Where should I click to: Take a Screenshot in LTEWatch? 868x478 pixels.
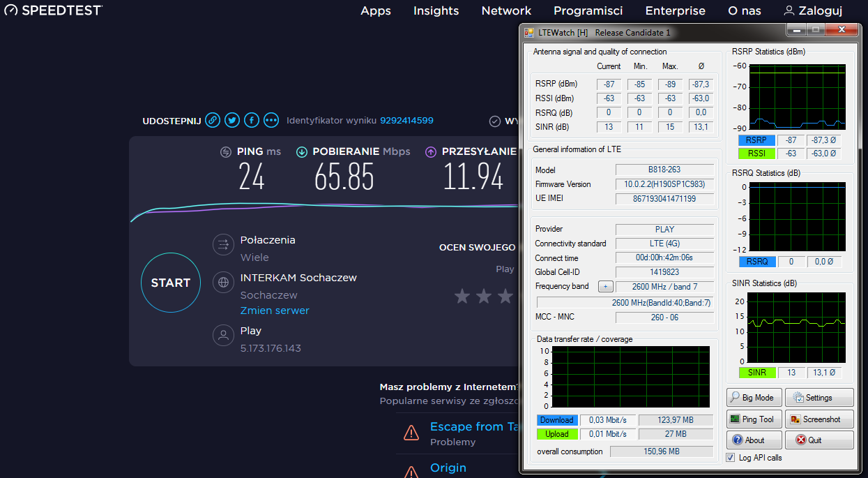click(x=819, y=419)
